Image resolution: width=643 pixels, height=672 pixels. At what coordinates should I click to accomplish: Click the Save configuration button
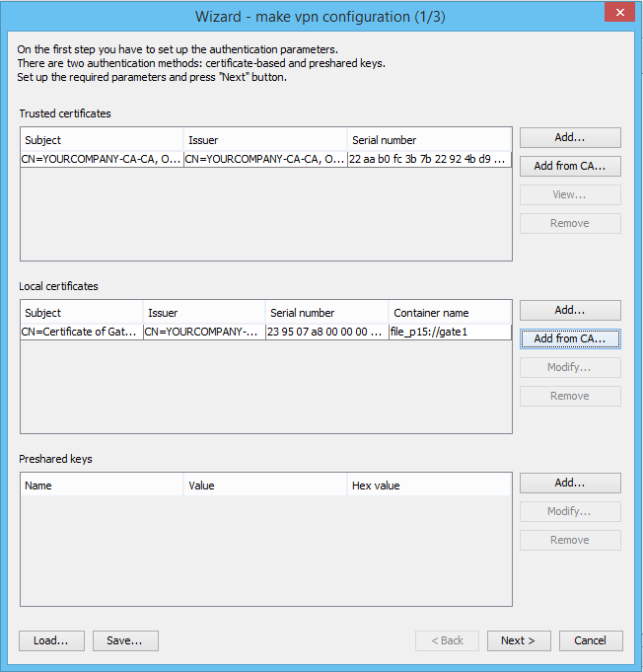point(125,640)
